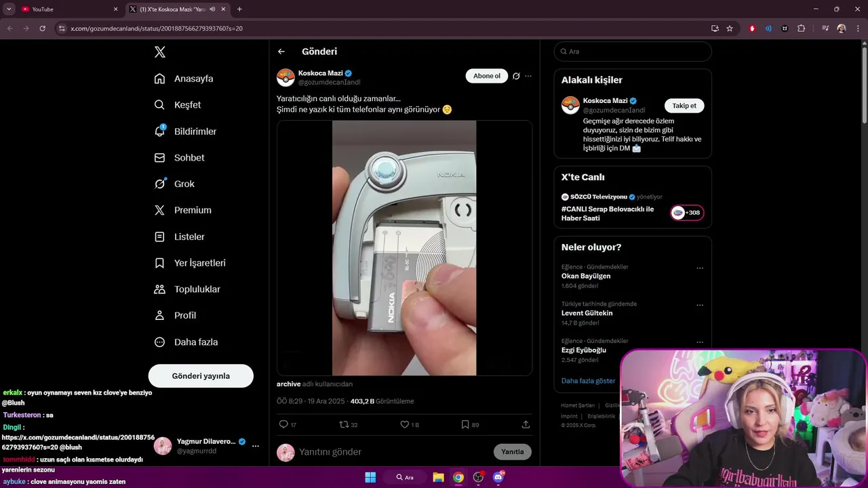868x488 pixels.
Task: Play the Nokia phone video
Action: pos(404,248)
